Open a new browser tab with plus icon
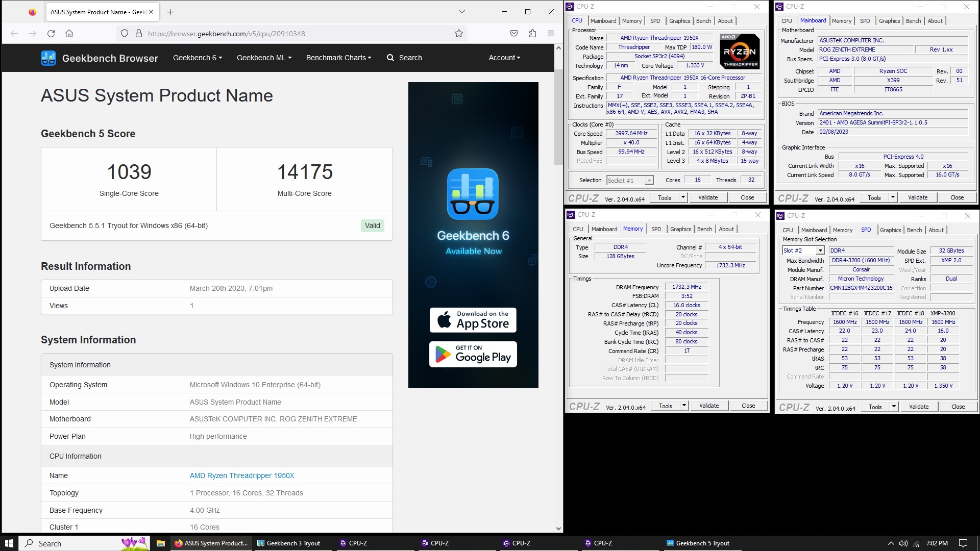 tap(170, 12)
